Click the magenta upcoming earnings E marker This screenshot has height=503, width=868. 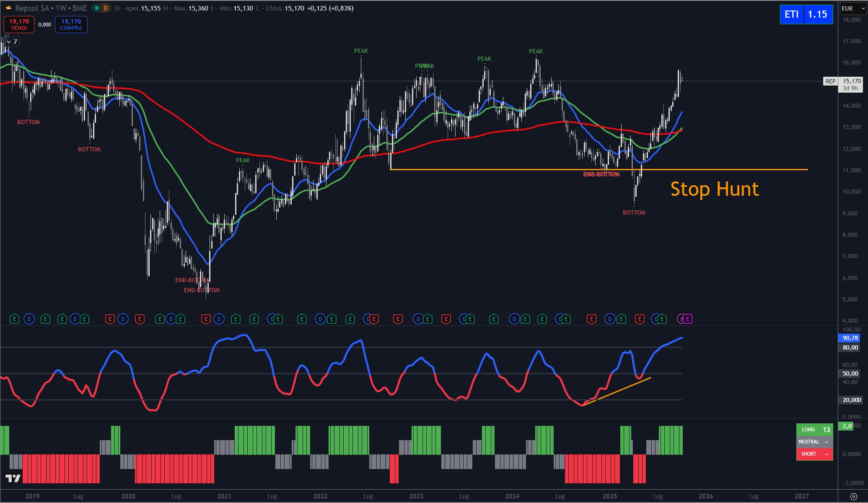tap(687, 319)
